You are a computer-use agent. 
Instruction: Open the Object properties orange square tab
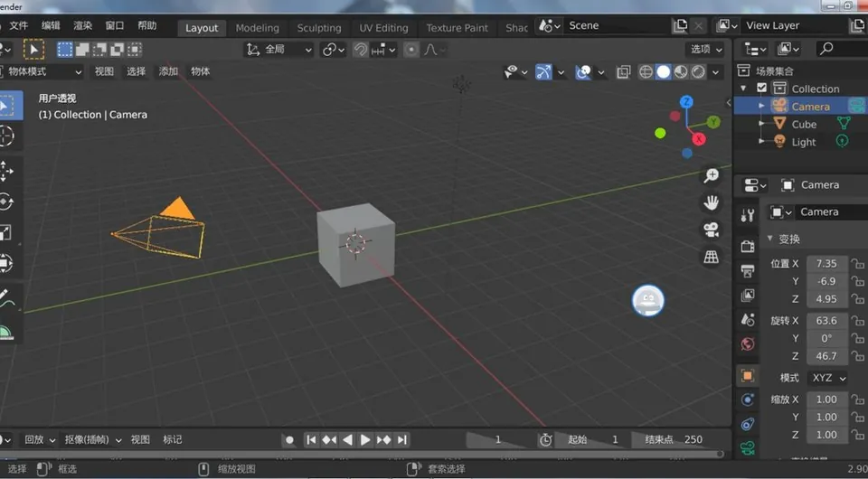coord(748,376)
